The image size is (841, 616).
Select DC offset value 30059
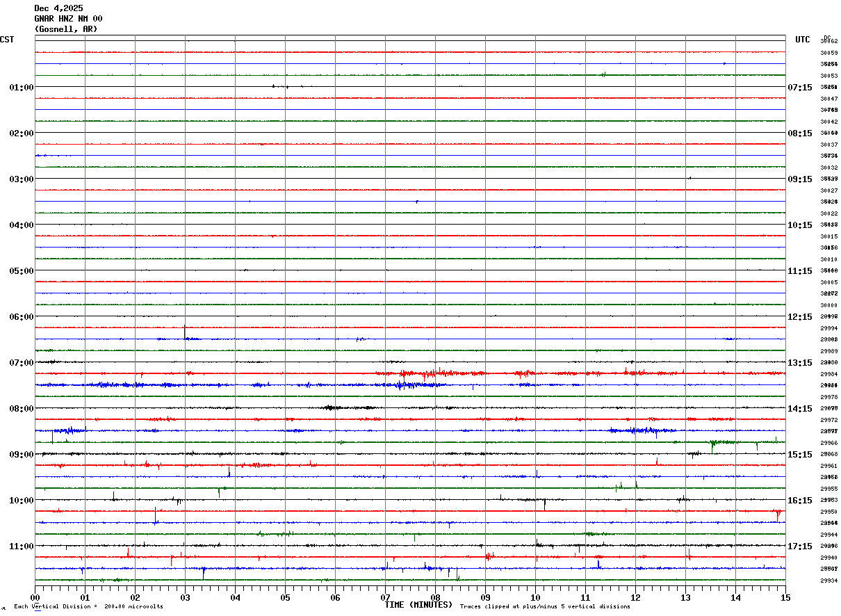[x=828, y=53]
